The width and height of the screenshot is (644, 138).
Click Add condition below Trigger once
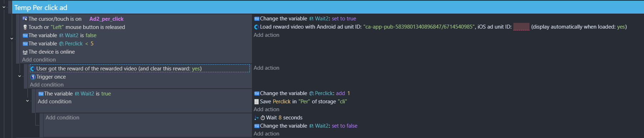pyautogui.click(x=47, y=85)
